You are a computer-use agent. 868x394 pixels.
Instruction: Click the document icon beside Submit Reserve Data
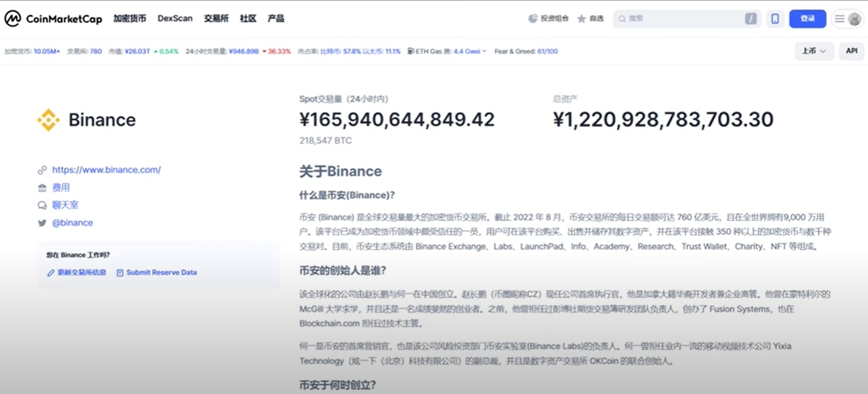coord(120,273)
